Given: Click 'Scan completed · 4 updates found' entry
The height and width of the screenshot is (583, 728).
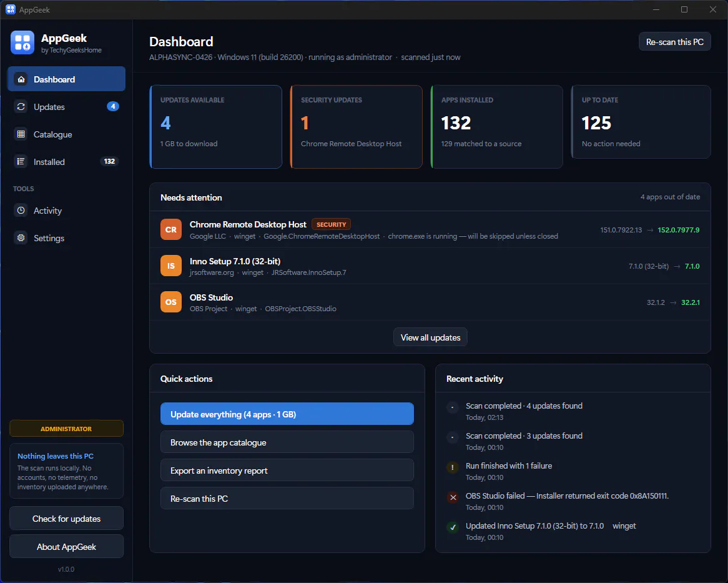Looking at the screenshot, I should [x=524, y=406].
